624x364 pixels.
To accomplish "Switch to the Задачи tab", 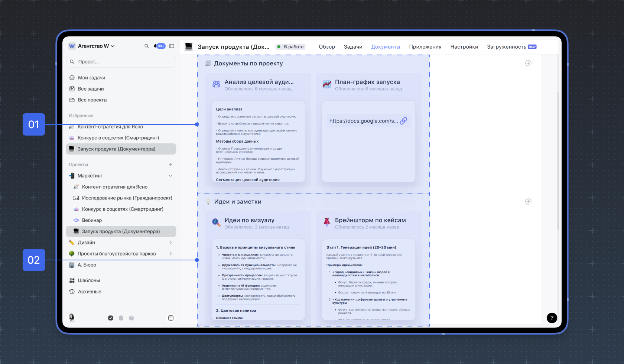I will coord(353,47).
